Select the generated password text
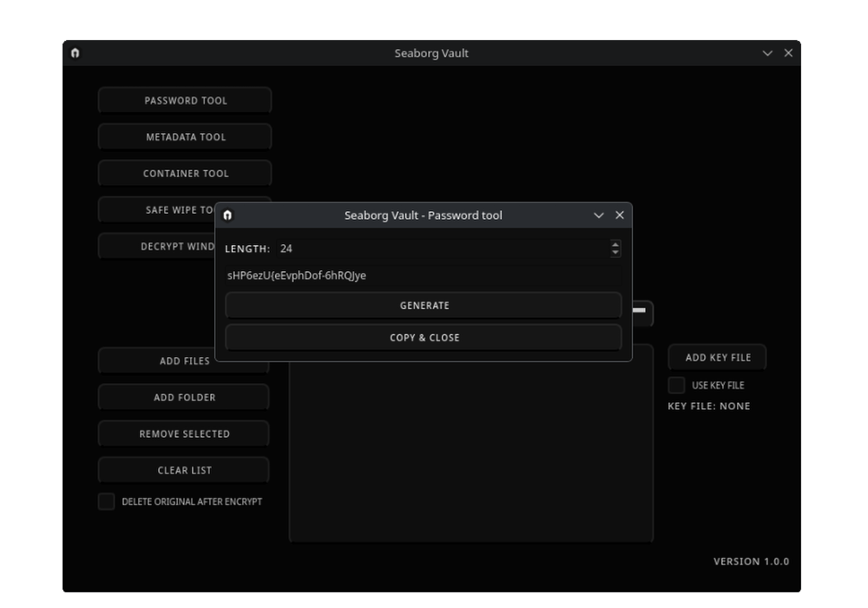The height and width of the screenshot is (608, 868). (x=297, y=276)
